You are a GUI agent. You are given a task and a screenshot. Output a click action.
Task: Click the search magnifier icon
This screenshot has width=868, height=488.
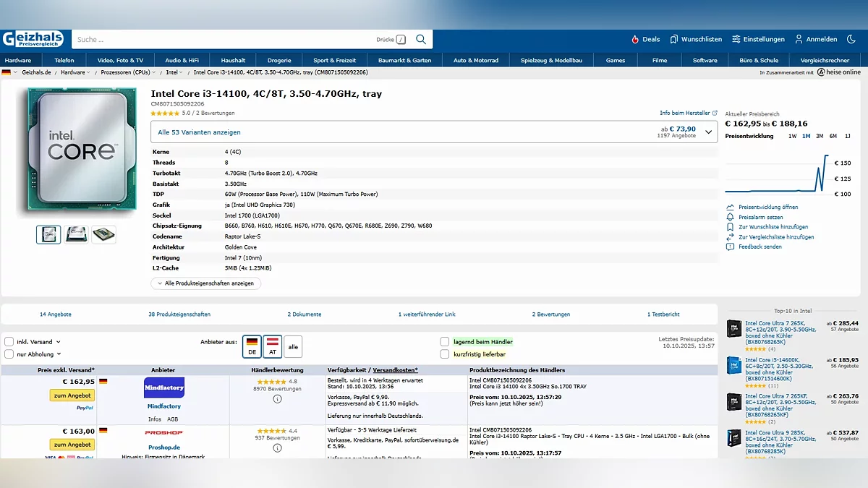tap(421, 39)
